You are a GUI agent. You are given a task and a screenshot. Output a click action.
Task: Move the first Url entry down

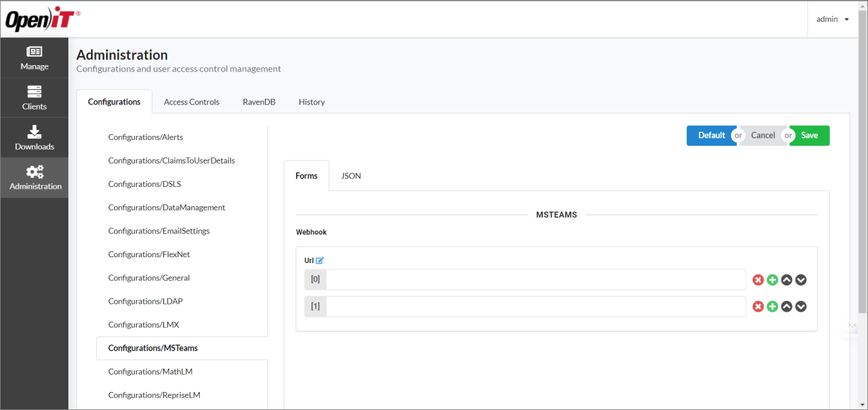[x=800, y=280]
